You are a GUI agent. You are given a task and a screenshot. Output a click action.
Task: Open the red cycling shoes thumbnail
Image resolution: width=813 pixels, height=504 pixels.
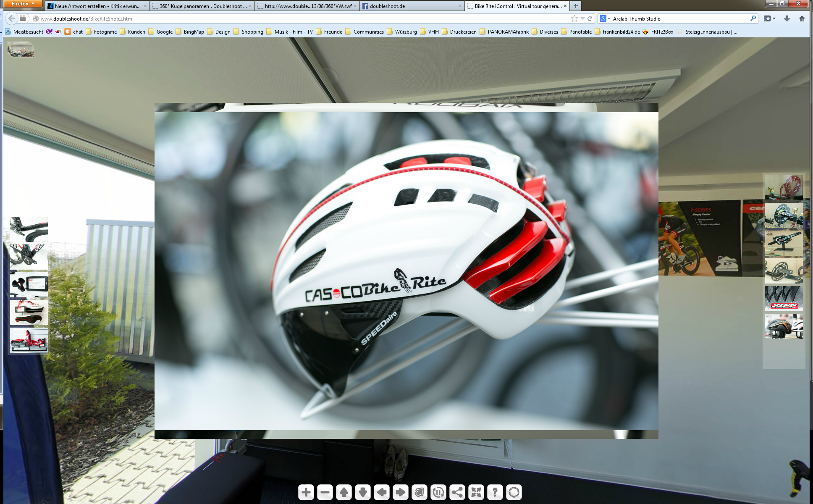[x=29, y=340]
